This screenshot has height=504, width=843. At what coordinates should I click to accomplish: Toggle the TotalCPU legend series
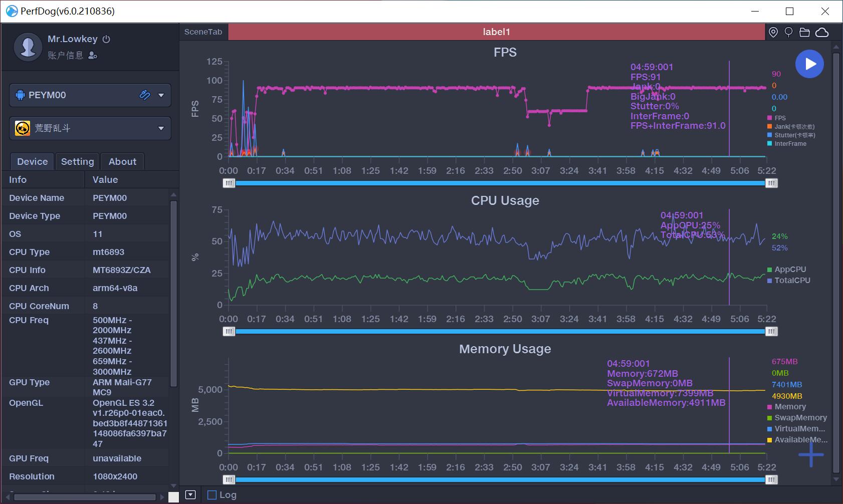[x=789, y=281]
